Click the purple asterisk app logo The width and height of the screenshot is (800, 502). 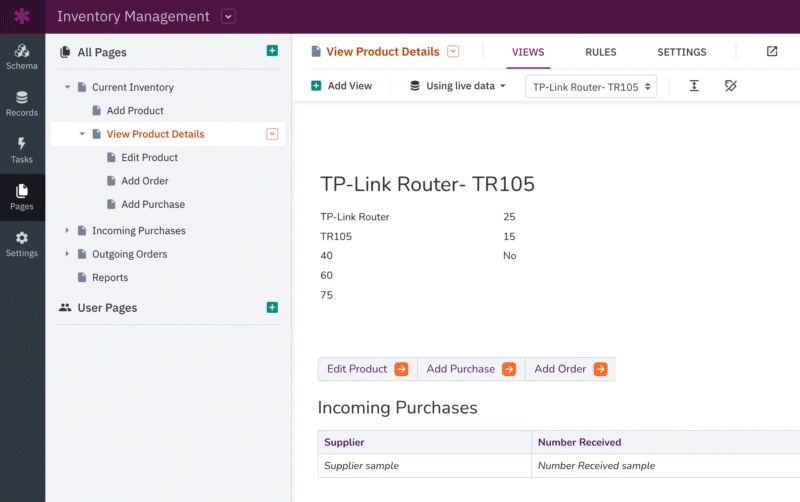pyautogui.click(x=22, y=16)
